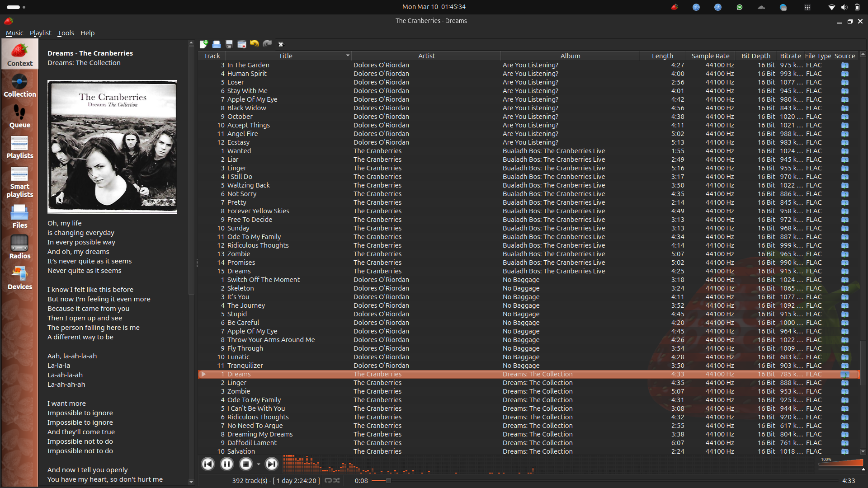Click the source icon on Skeleton row
The width and height of the screenshot is (868, 488).
tap(844, 288)
